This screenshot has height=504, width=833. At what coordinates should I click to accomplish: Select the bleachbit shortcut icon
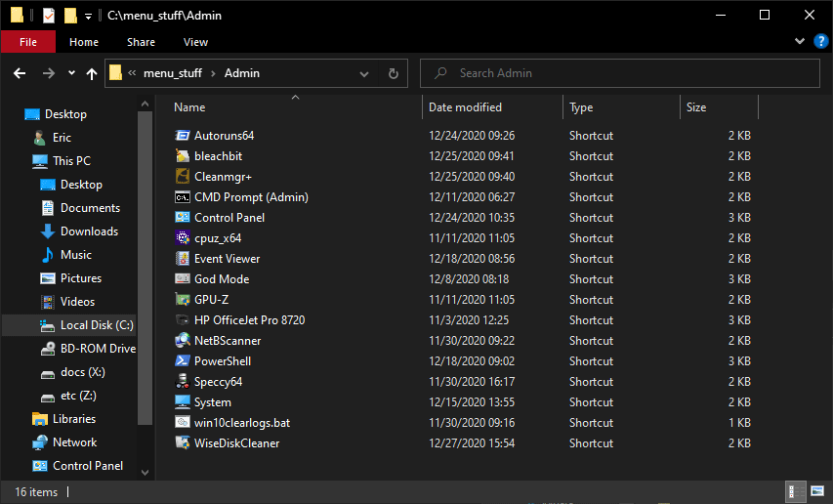183,156
